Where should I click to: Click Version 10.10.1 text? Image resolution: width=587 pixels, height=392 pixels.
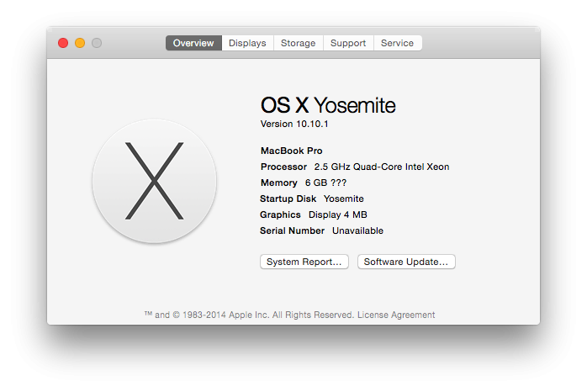(x=294, y=124)
